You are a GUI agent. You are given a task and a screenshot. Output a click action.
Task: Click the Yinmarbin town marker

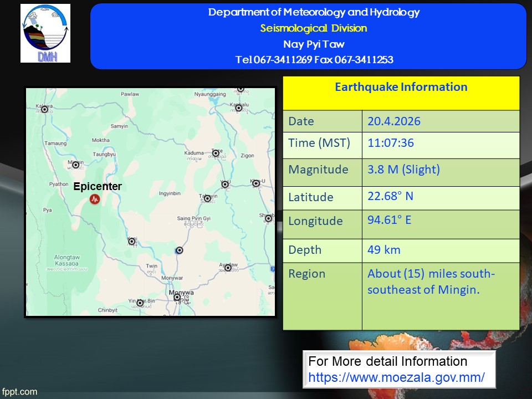(140, 303)
